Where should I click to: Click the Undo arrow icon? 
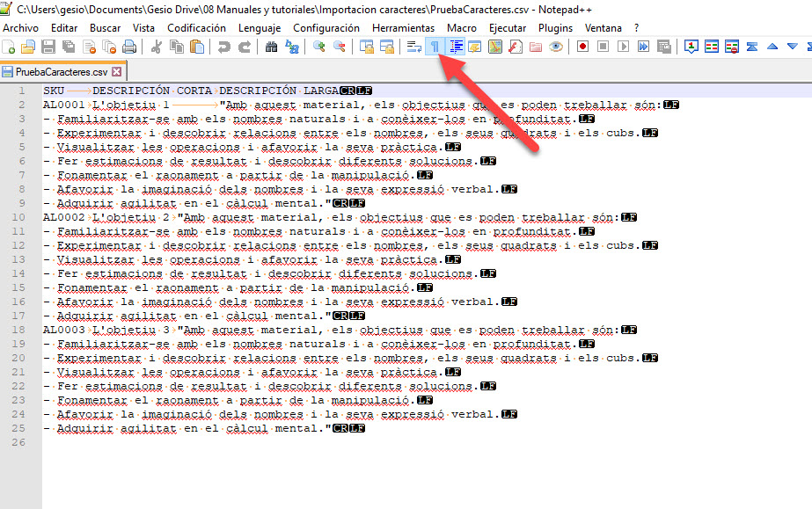point(223,47)
